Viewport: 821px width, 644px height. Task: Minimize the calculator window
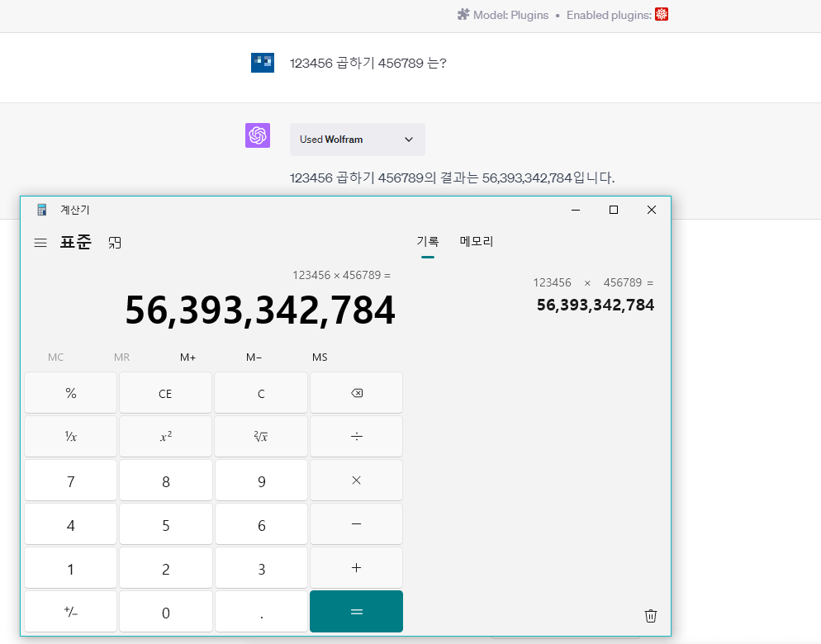tap(576, 210)
